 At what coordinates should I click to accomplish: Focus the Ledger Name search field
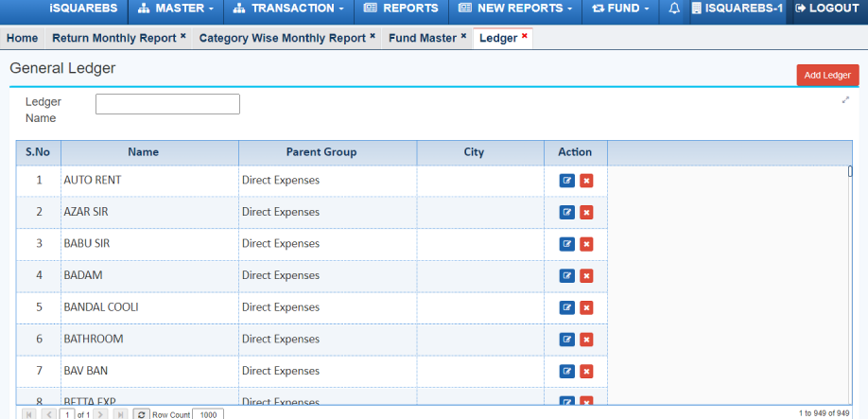tap(167, 104)
